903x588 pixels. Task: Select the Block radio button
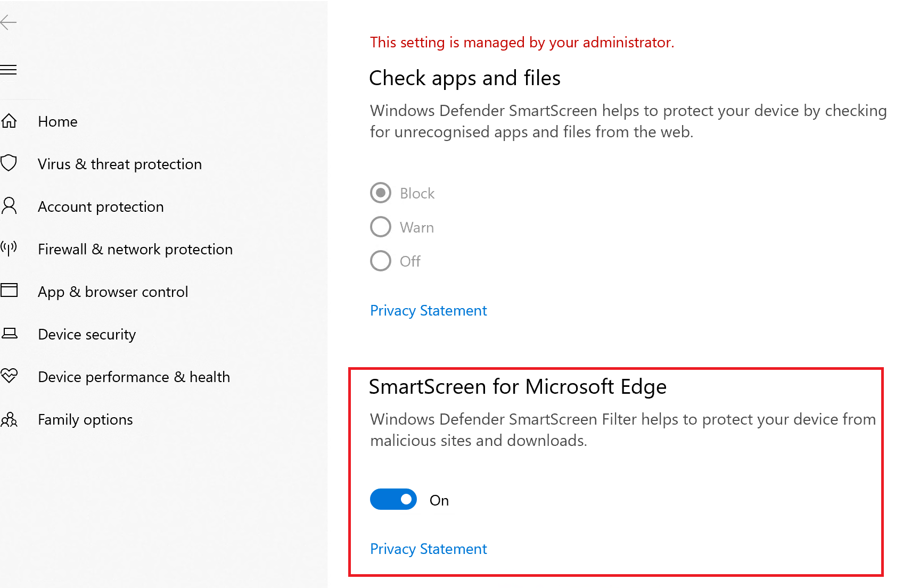381,193
